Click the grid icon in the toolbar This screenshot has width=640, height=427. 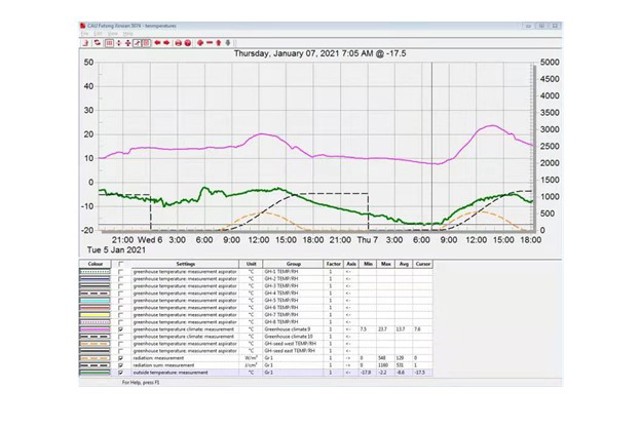coord(109,42)
